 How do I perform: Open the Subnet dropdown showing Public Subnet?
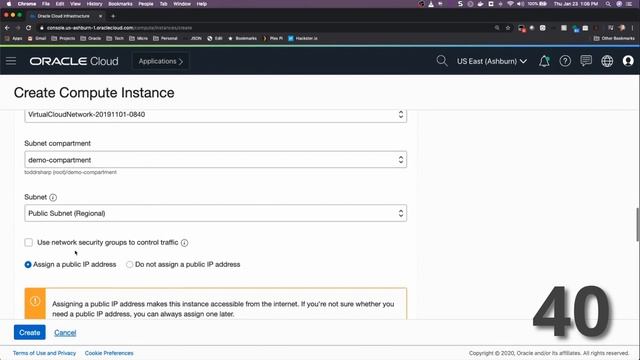click(216, 213)
